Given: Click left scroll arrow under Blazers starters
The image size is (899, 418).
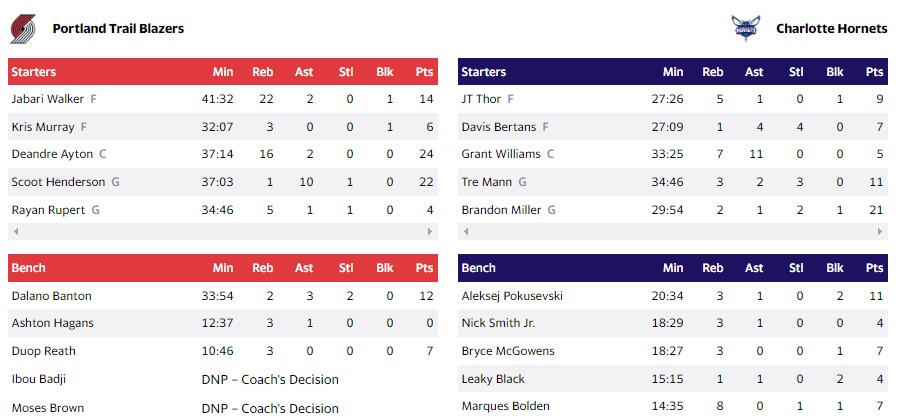Looking at the screenshot, I should 14,232.
